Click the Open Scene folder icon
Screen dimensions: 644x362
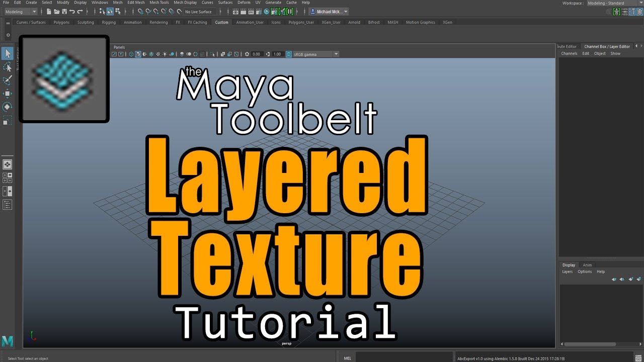pyautogui.click(x=56, y=12)
